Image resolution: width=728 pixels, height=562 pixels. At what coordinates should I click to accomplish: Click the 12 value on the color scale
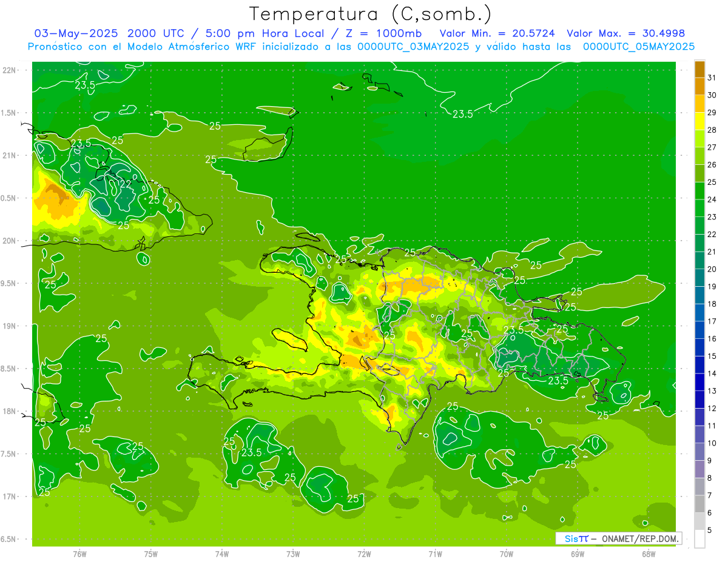[x=712, y=408]
